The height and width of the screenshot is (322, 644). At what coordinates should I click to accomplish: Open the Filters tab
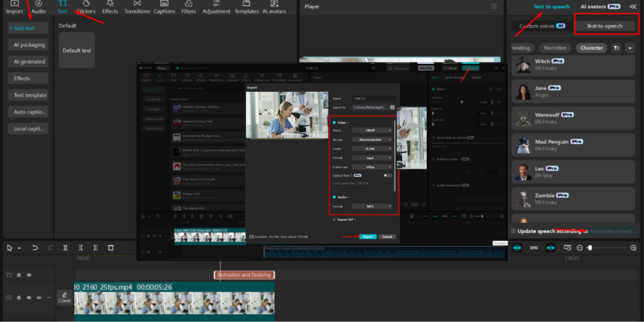189,7
